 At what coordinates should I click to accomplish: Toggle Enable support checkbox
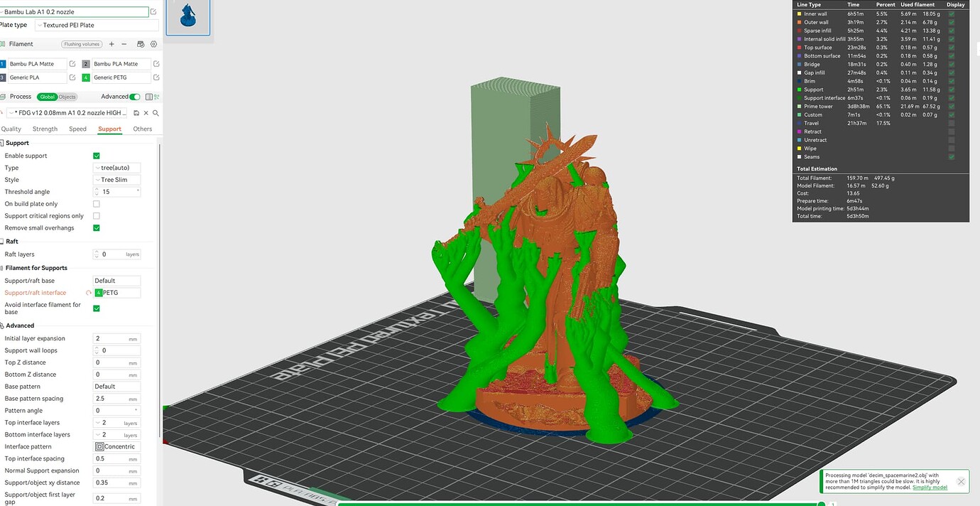coord(97,156)
